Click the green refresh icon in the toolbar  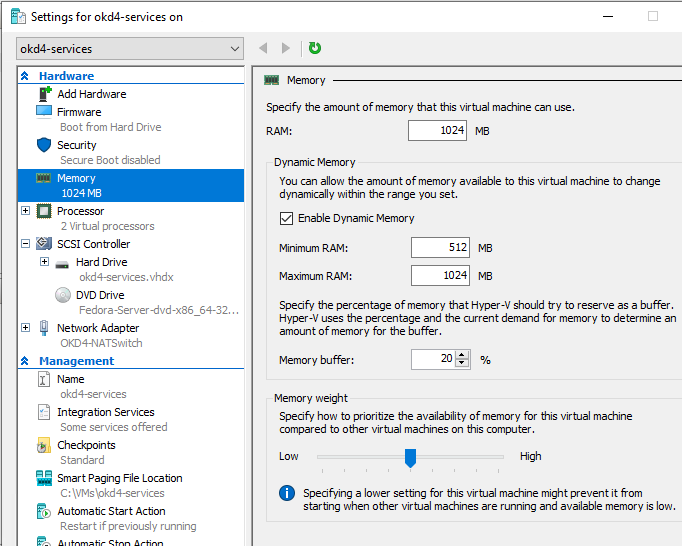pos(314,48)
